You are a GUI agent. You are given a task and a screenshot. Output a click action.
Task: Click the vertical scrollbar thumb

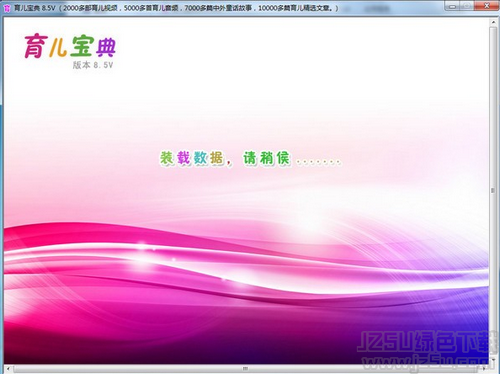tap(493, 191)
